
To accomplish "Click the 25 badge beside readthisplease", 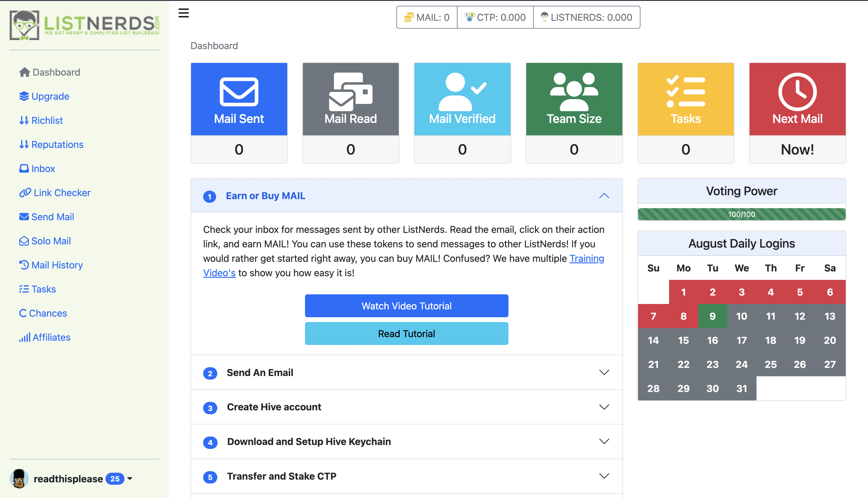I will pyautogui.click(x=115, y=479).
